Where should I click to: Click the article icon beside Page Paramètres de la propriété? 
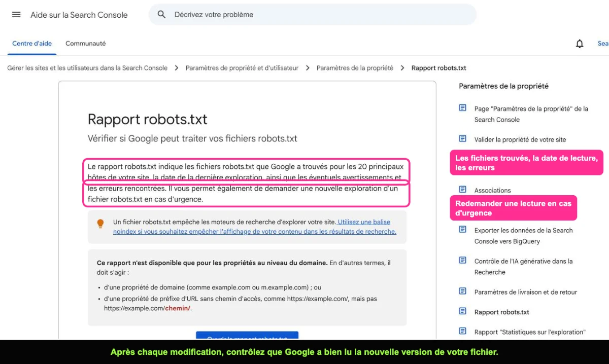(x=462, y=108)
